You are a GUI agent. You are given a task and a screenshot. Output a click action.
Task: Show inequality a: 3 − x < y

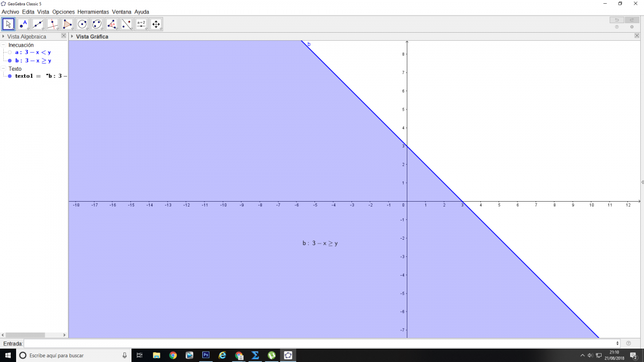tap(10, 53)
